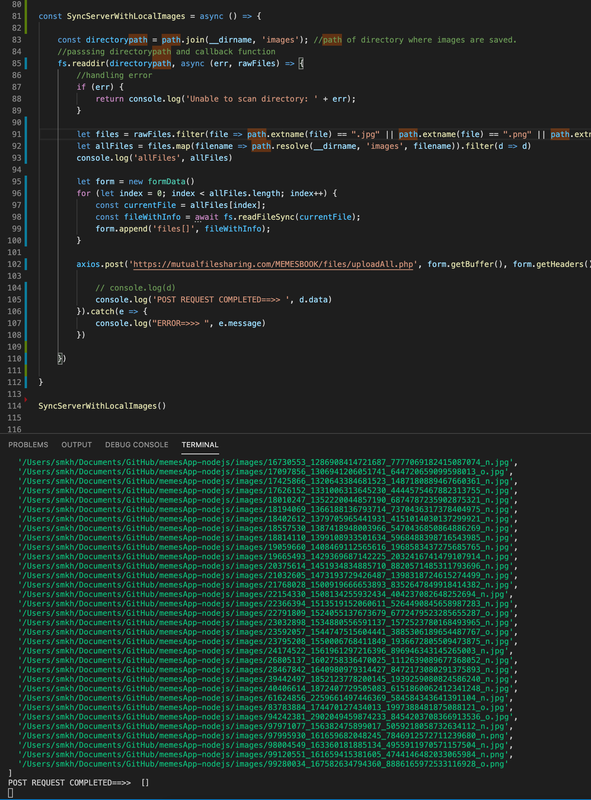Focus the terminal cursor prompt at bottom
Viewport: 591px width, 800px height.
click(x=10, y=792)
